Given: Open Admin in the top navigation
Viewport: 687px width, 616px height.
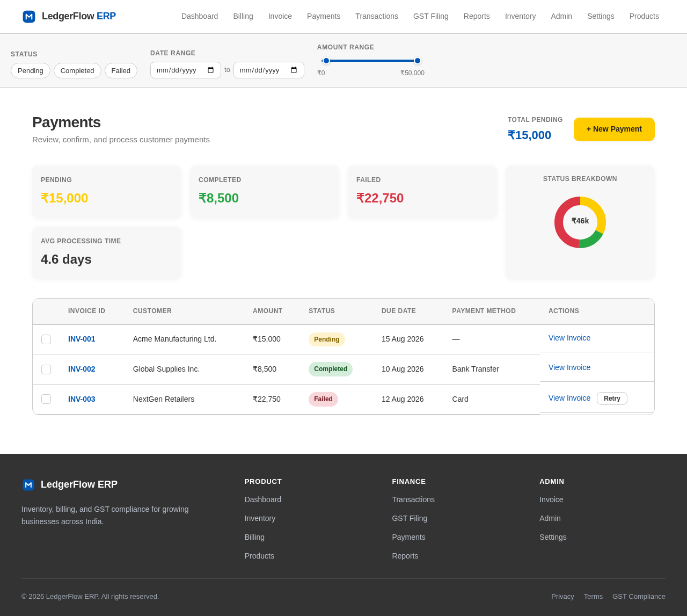Looking at the screenshot, I should pyautogui.click(x=561, y=16).
